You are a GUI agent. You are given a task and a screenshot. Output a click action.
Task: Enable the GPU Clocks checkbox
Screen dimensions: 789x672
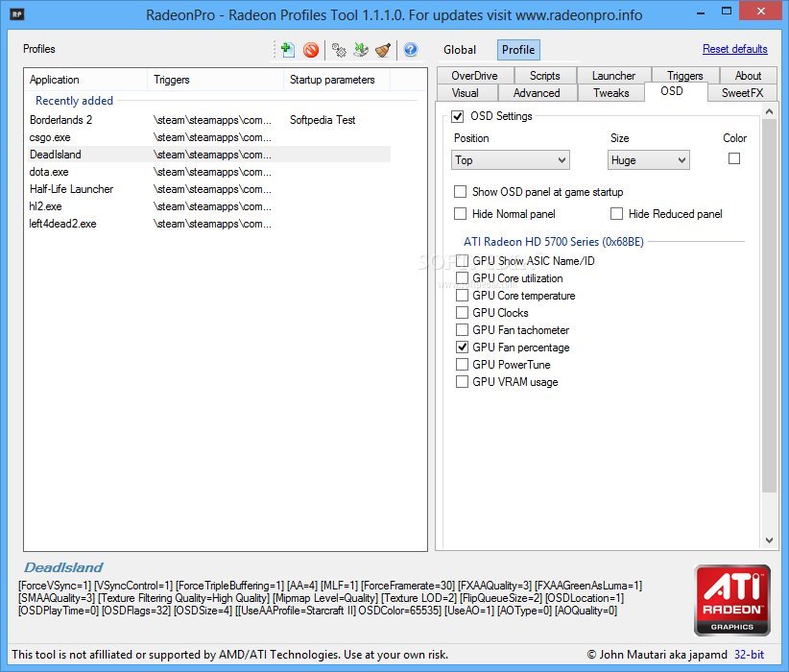point(462,313)
